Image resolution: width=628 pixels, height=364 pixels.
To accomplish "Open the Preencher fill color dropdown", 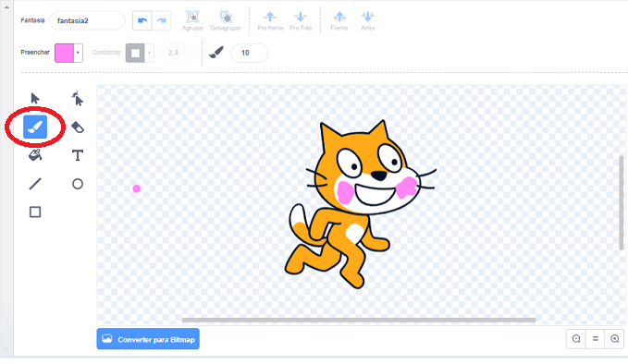I will [x=78, y=53].
